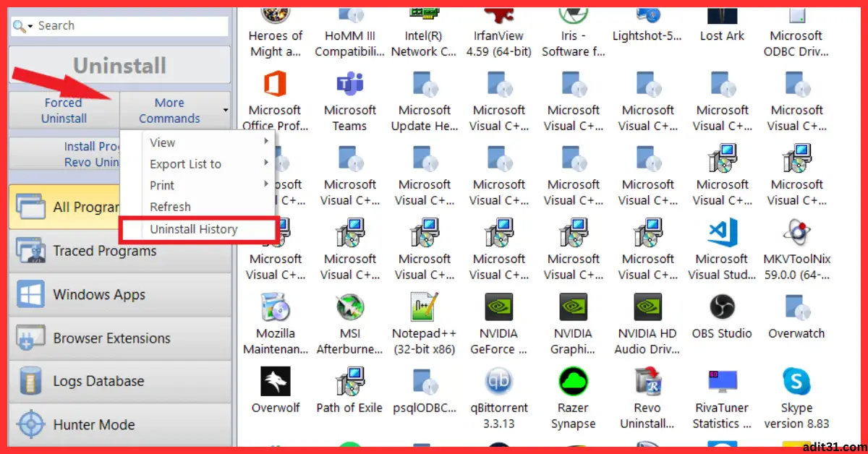868x454 pixels.
Task: Switch to the All Programs section
Action: click(x=65, y=207)
